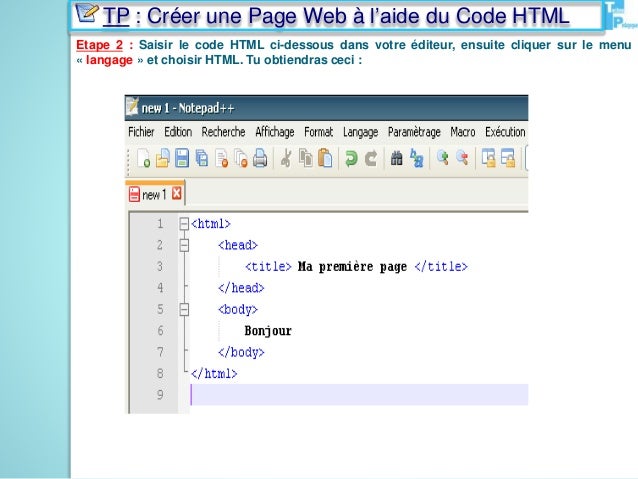This screenshot has width=638, height=479.
Task: Collapse the html fold marker on line 1
Action: pos(184,223)
